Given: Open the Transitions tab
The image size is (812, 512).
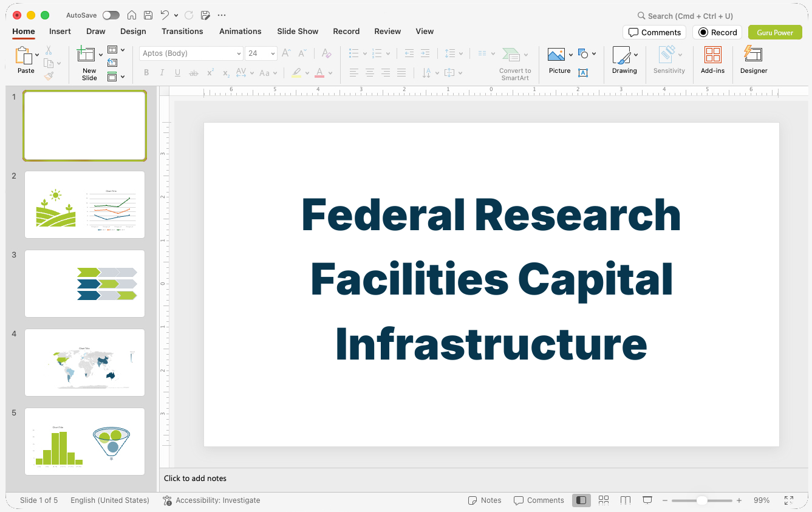Looking at the screenshot, I should [x=182, y=31].
